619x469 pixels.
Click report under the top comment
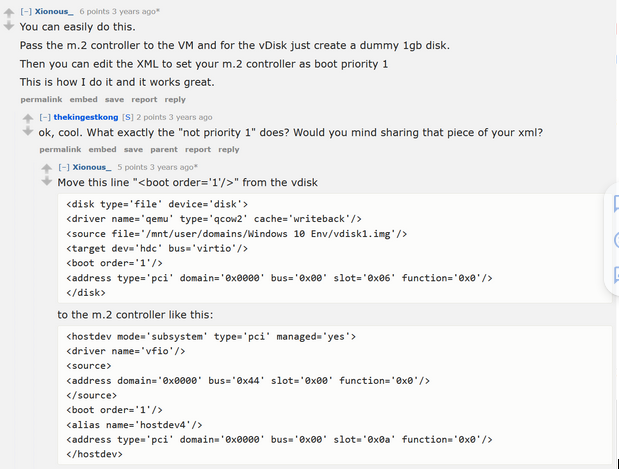pos(144,100)
